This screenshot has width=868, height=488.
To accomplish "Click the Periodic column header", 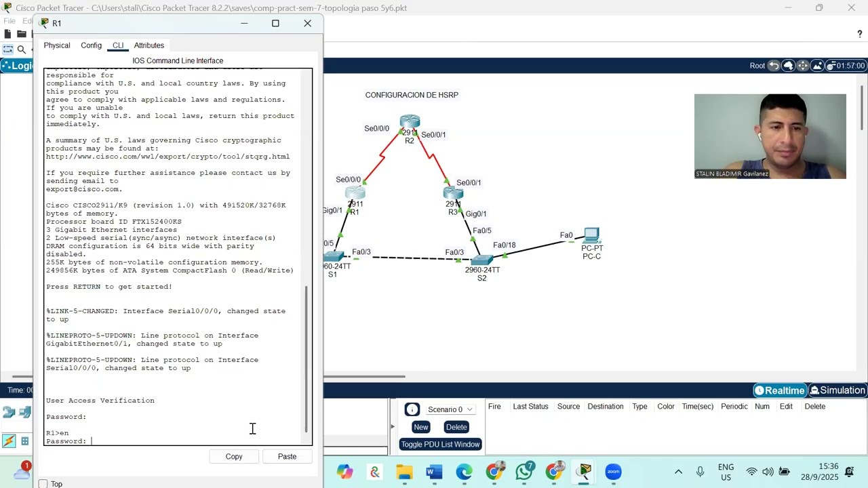I will (734, 407).
